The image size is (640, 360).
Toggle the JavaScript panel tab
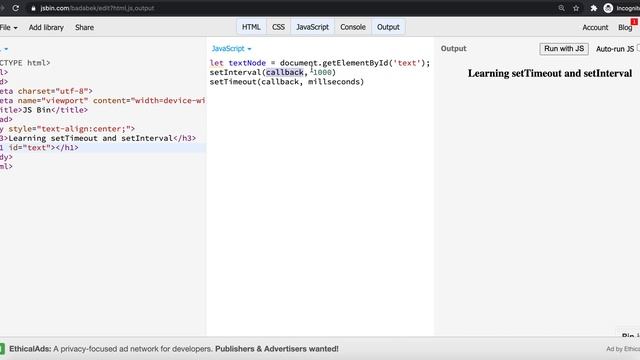point(312,27)
